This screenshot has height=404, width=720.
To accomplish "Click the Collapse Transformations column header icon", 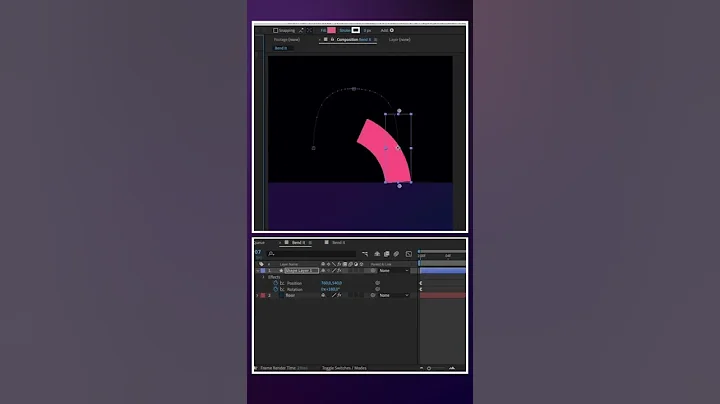I will (x=328, y=264).
